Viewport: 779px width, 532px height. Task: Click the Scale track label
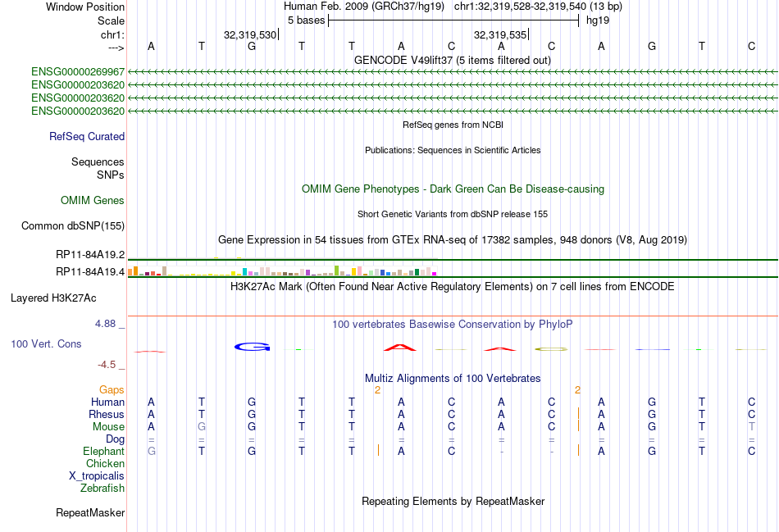111,20
